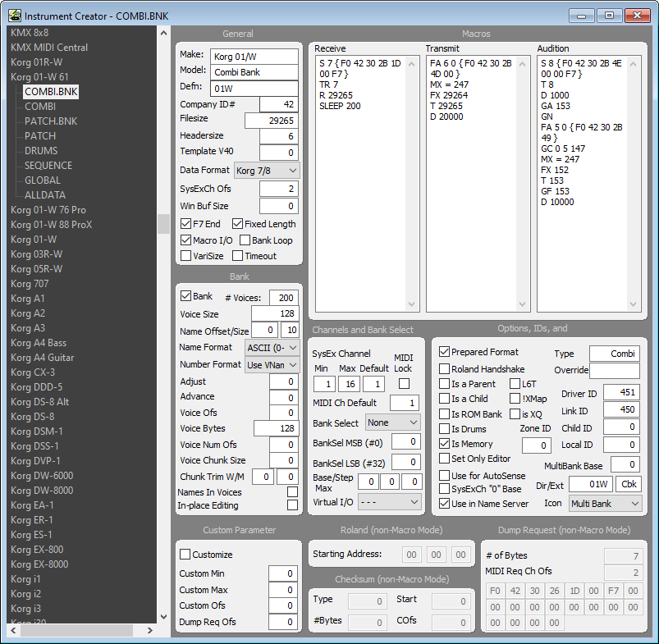This screenshot has width=659, height=644.
Task: Check the Is Drums option
Action: [x=444, y=429]
